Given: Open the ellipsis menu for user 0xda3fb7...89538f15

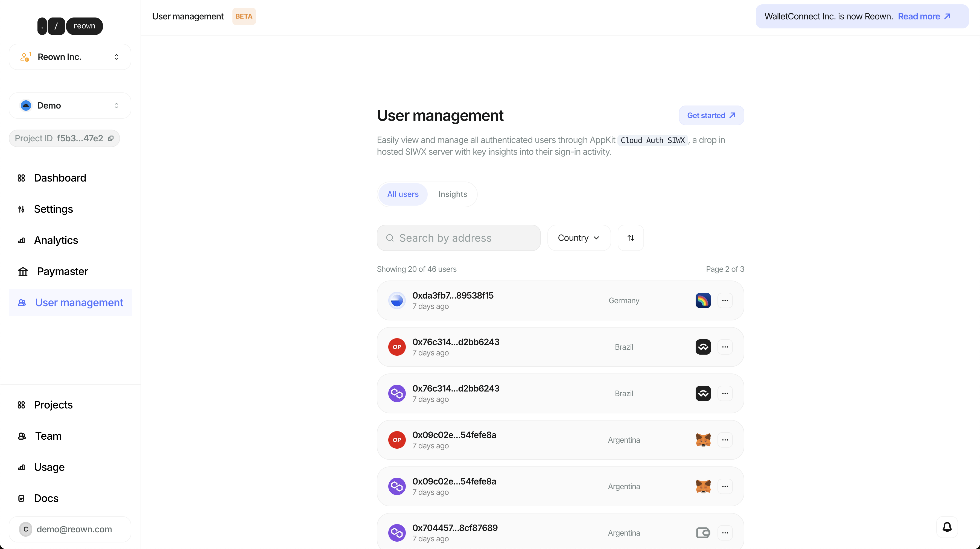Looking at the screenshot, I should pos(725,300).
